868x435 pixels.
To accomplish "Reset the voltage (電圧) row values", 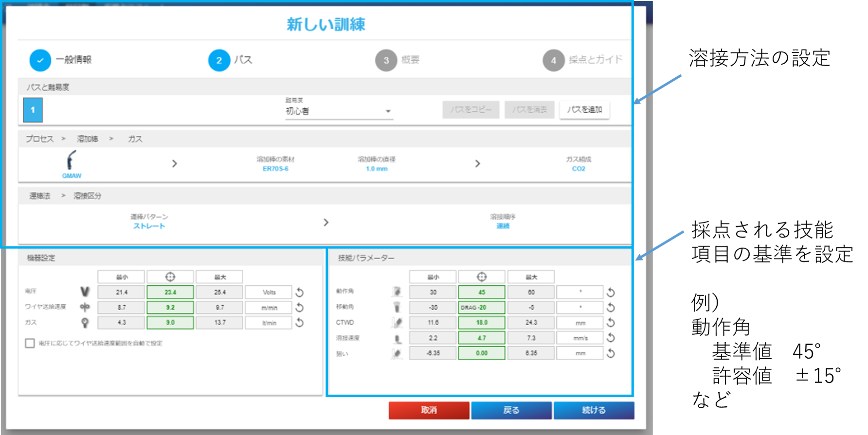I will point(300,292).
